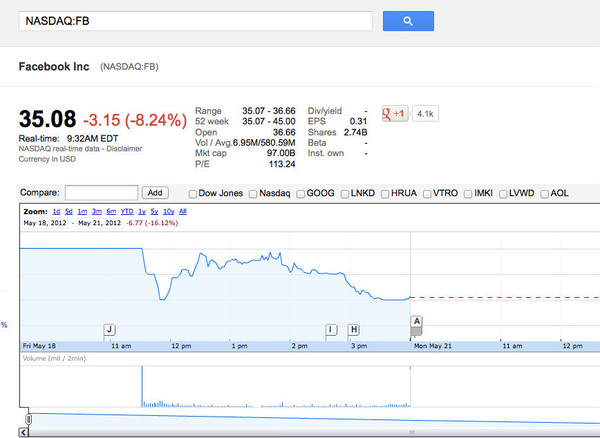Open news marker J on chart

pos(109,329)
